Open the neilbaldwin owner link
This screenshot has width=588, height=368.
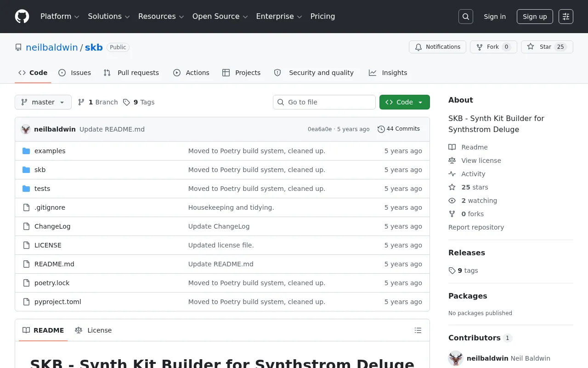(52, 47)
